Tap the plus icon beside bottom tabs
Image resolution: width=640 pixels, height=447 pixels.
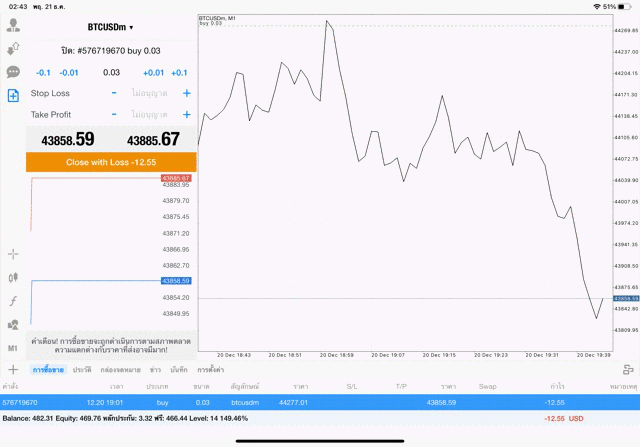pyautogui.click(x=13, y=370)
